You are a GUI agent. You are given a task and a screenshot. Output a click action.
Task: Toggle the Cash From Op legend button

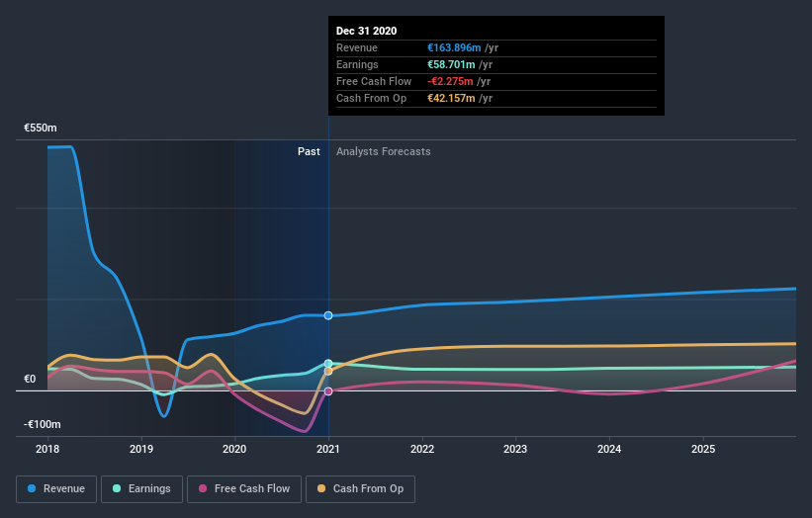(360, 489)
